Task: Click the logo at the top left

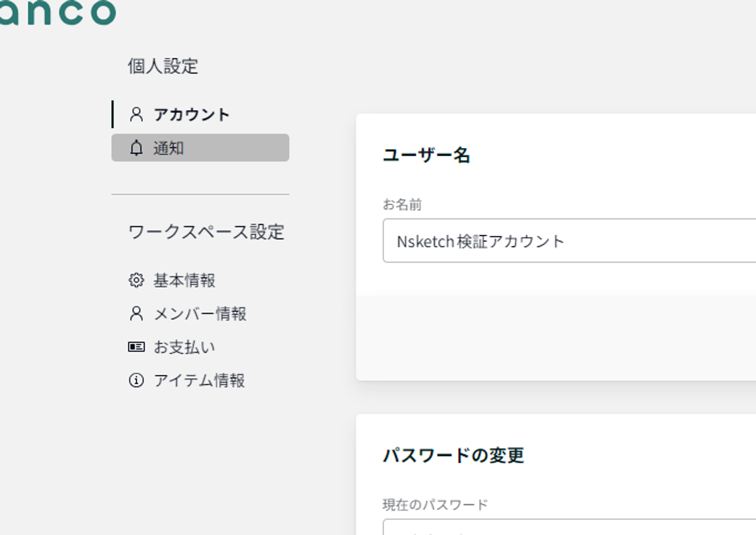Action: (x=57, y=12)
